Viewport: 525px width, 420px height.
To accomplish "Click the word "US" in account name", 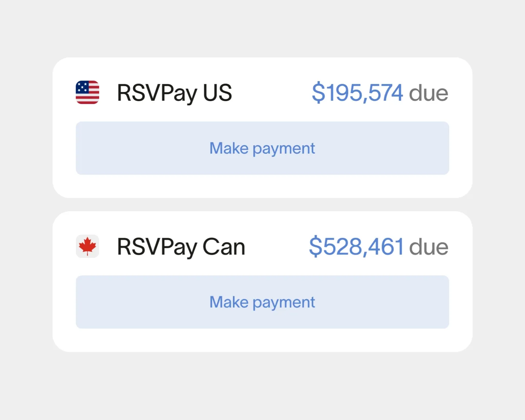I will 217,93.
